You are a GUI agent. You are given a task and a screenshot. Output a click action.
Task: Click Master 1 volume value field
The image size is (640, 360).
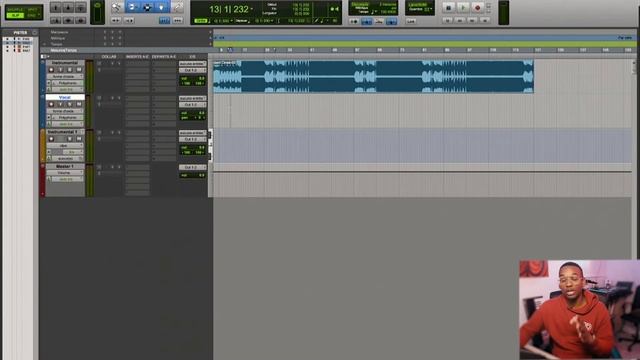click(x=193, y=175)
